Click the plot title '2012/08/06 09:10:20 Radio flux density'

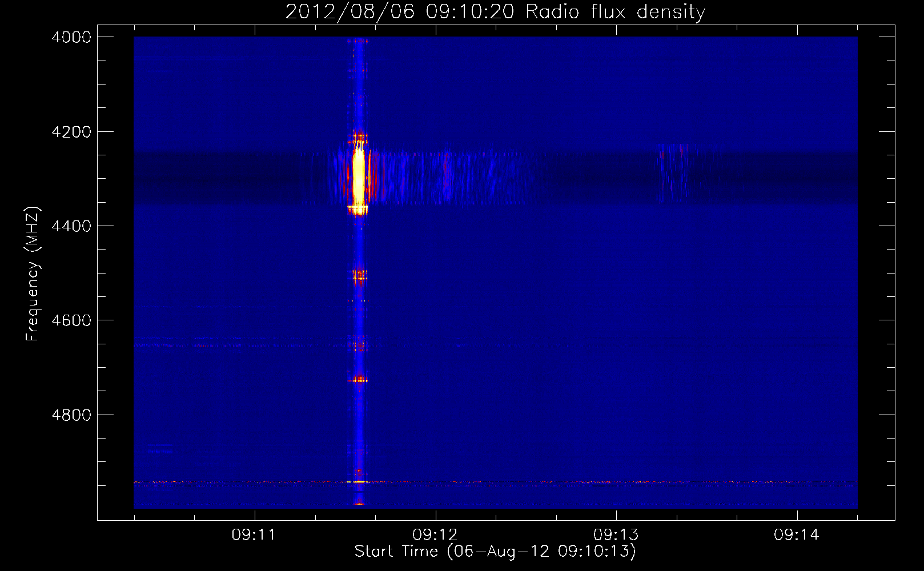495,11
